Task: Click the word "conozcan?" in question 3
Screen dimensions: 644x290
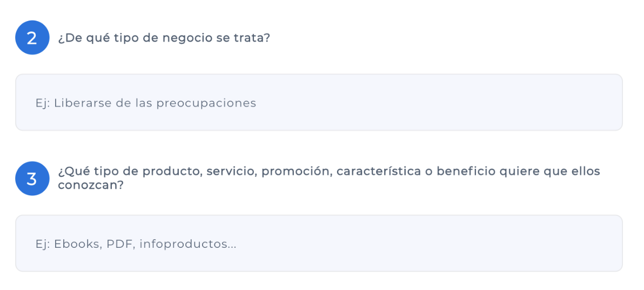Action: 91,184
